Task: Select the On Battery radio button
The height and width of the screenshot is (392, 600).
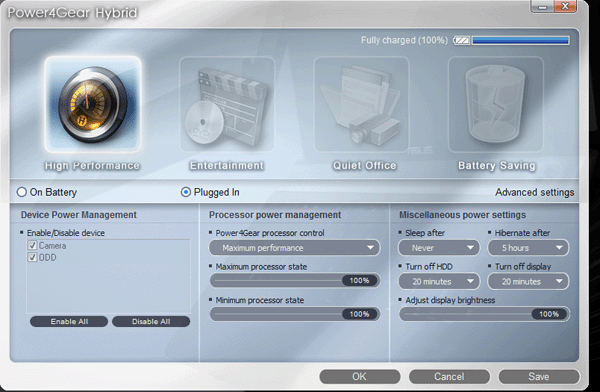Action: 22,192
